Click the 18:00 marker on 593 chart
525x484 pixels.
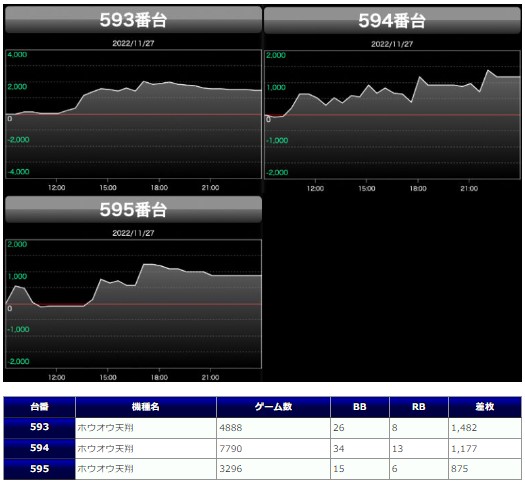point(159,187)
